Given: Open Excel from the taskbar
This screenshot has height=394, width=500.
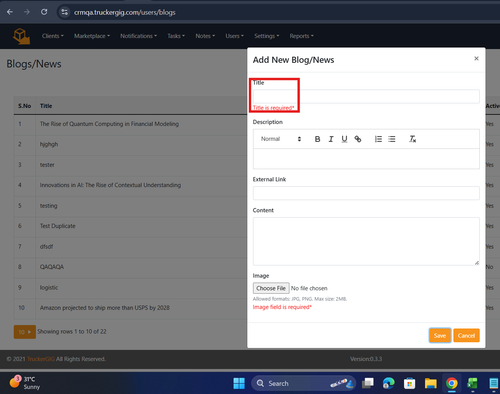Looking at the screenshot, I should pyautogui.click(x=472, y=383).
